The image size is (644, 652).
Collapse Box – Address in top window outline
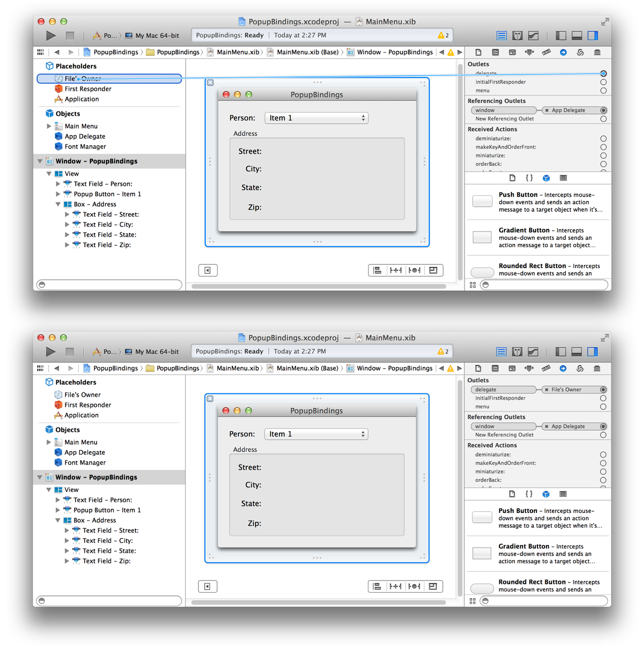coord(58,204)
